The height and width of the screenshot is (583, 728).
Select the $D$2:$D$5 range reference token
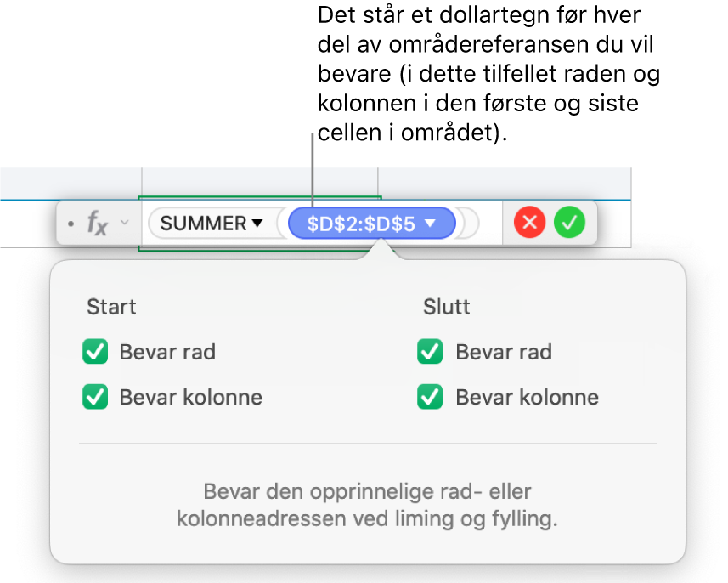(x=361, y=224)
